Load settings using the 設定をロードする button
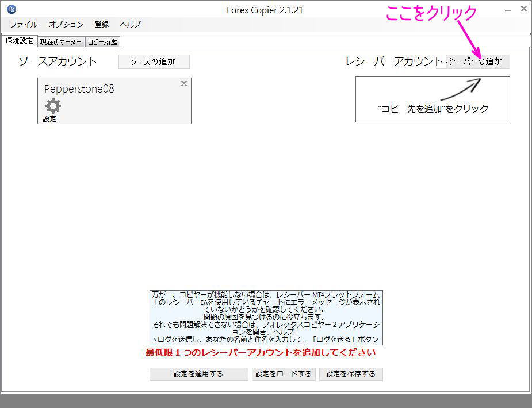Viewport: 532px width, 408px height. point(284,374)
